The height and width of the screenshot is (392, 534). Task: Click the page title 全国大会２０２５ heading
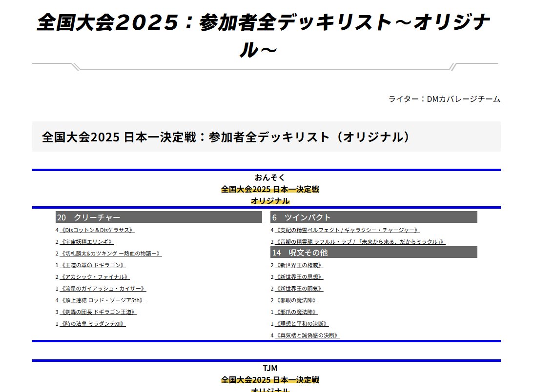[x=267, y=34]
